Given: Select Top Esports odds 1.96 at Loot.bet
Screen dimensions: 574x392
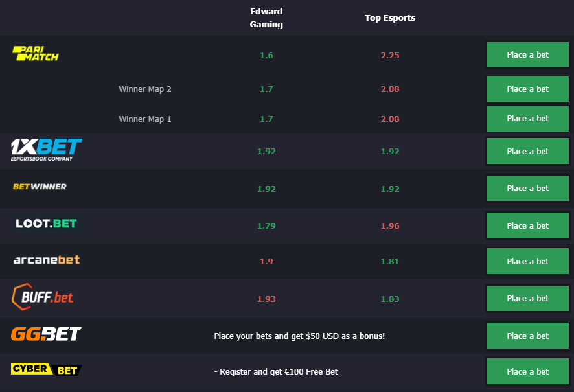Looking at the screenshot, I should click(390, 226).
